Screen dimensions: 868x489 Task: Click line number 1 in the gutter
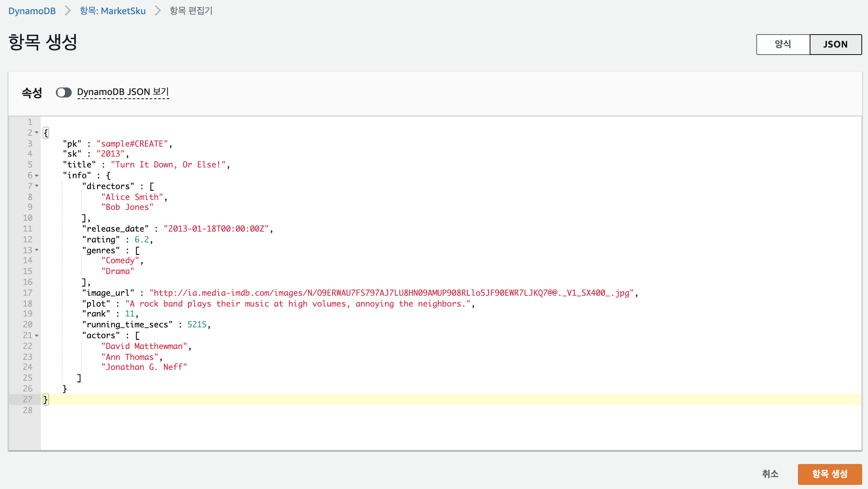pos(30,122)
